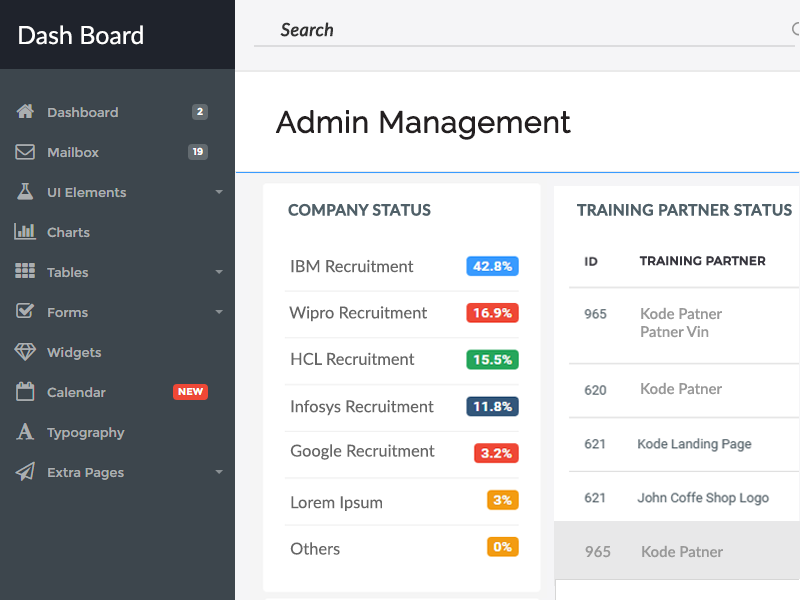Expand the Forms submenu arrow

(219, 312)
